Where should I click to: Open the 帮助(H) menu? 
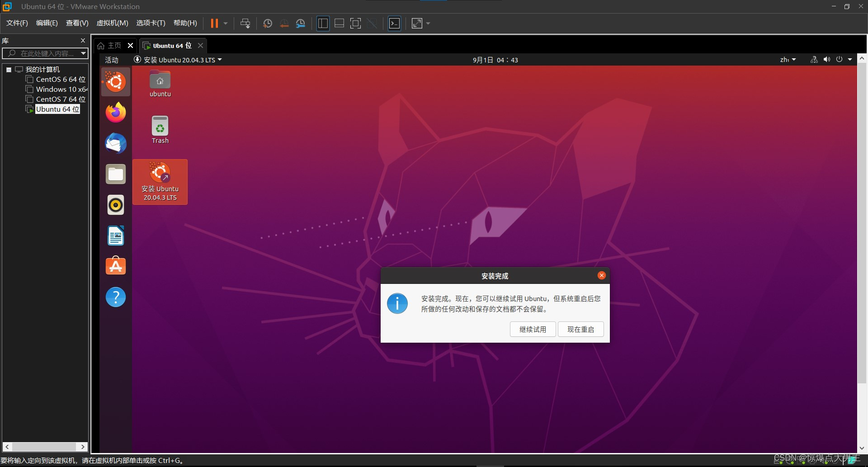(185, 23)
